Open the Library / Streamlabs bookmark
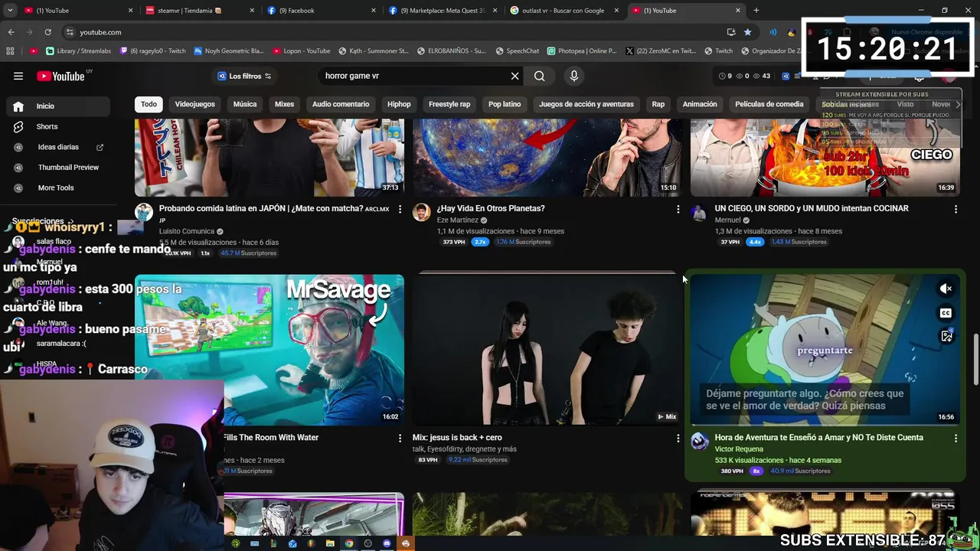This screenshot has height=551, width=980. (x=78, y=51)
